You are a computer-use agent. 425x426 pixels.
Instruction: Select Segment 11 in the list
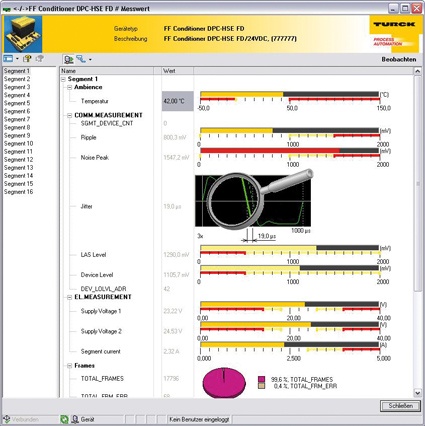click(x=18, y=151)
